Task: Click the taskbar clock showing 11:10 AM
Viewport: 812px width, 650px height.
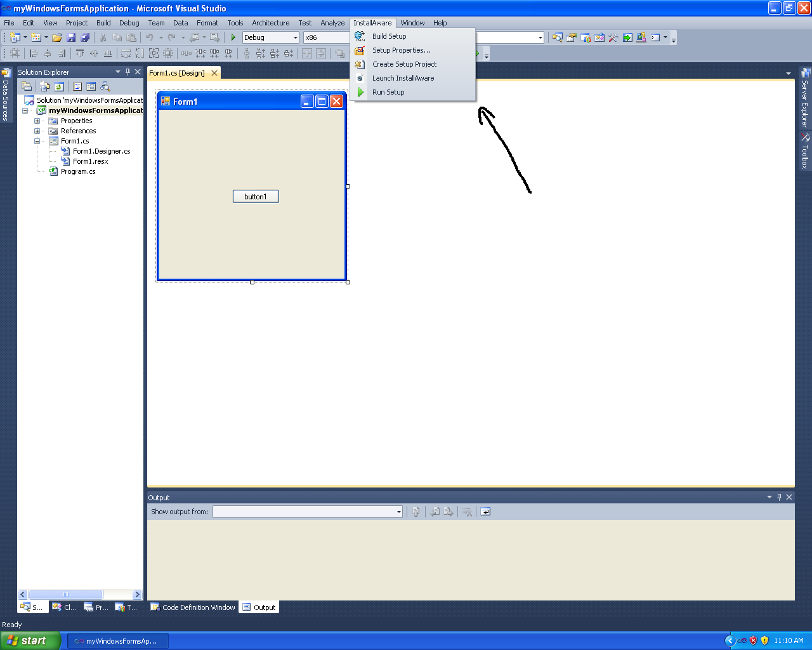Action: pos(789,640)
